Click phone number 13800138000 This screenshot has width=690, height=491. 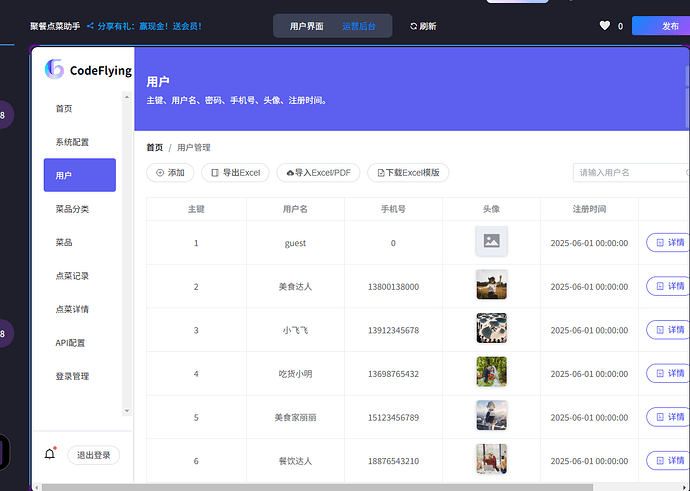coord(393,287)
